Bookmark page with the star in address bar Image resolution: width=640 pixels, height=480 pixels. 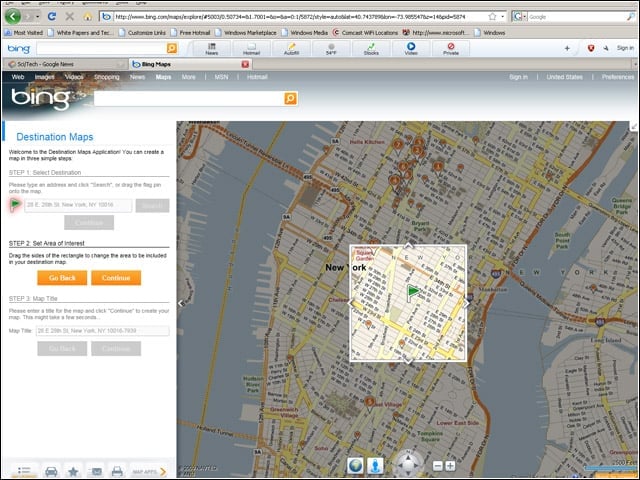(x=492, y=16)
